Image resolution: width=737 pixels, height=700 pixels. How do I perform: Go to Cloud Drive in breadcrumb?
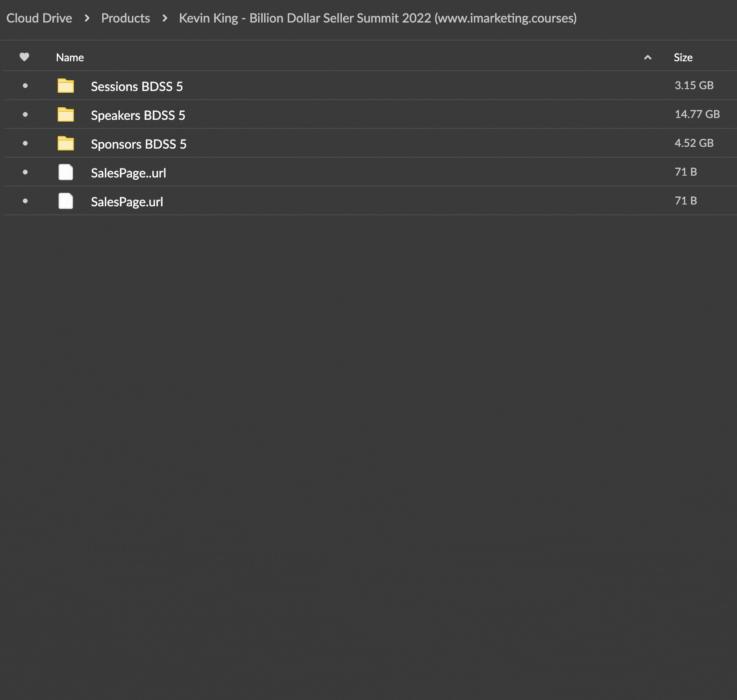point(39,18)
